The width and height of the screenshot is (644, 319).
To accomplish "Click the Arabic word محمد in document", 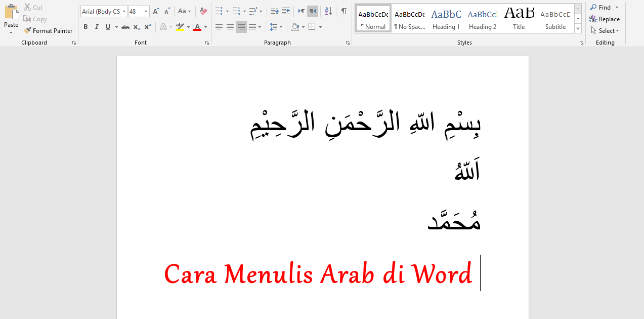I will (454, 221).
